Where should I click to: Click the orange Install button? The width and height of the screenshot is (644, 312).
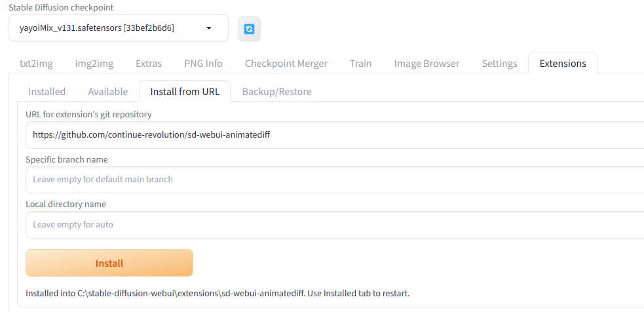coord(109,263)
